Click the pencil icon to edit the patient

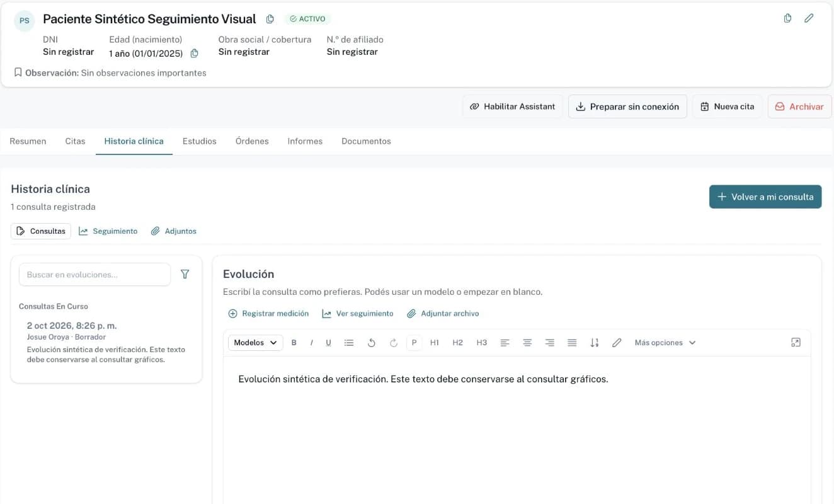(x=809, y=18)
